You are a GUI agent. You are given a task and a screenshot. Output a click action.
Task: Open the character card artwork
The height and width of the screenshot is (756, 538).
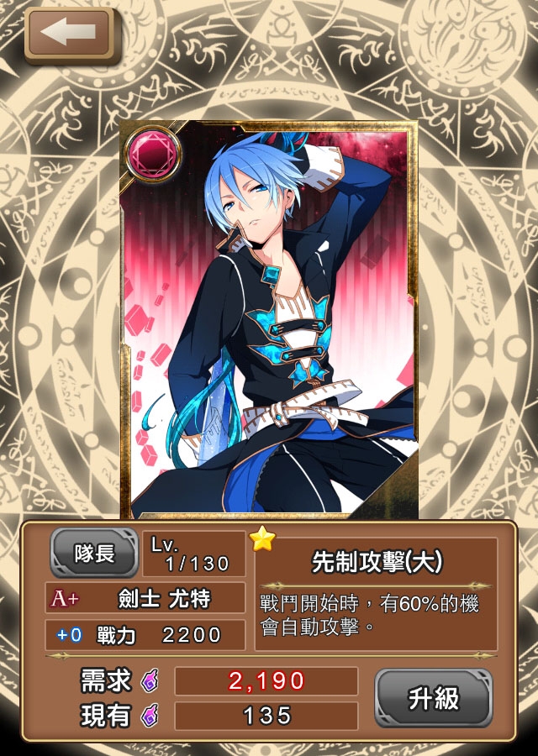[x=268, y=319]
